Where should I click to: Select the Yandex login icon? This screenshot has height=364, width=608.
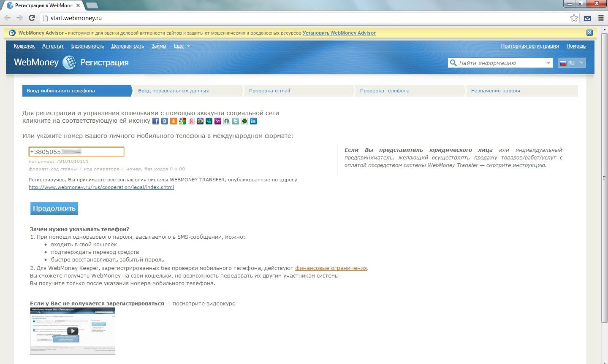click(x=191, y=121)
